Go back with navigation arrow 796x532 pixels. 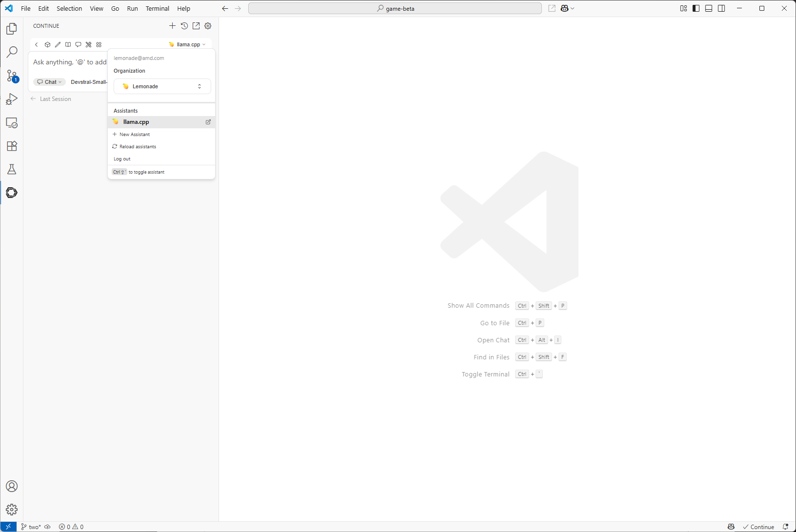(225, 8)
